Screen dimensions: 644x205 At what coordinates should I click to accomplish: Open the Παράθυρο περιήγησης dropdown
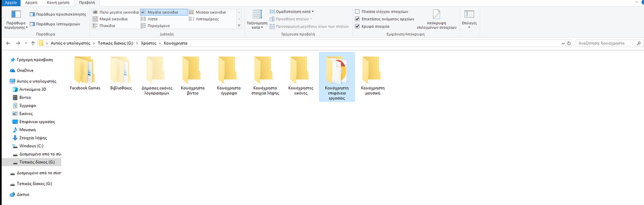(x=16, y=19)
